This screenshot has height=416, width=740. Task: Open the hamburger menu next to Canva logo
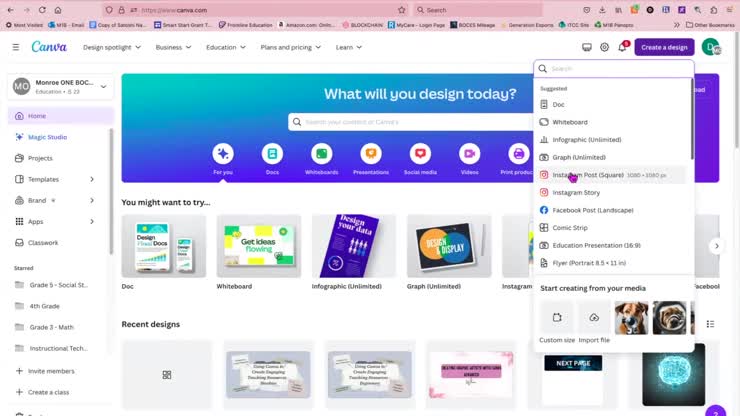click(x=16, y=47)
